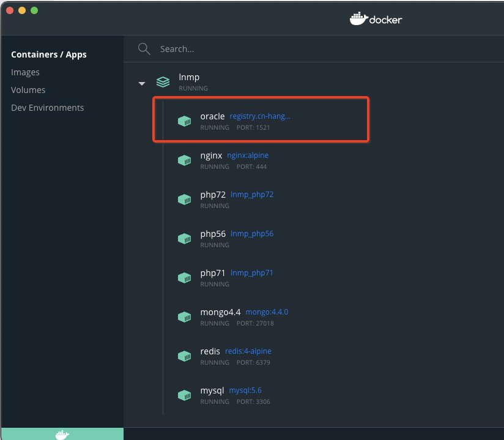The width and height of the screenshot is (504, 440).
Task: Open the mongo:4.4.0 image link
Action: point(267,312)
